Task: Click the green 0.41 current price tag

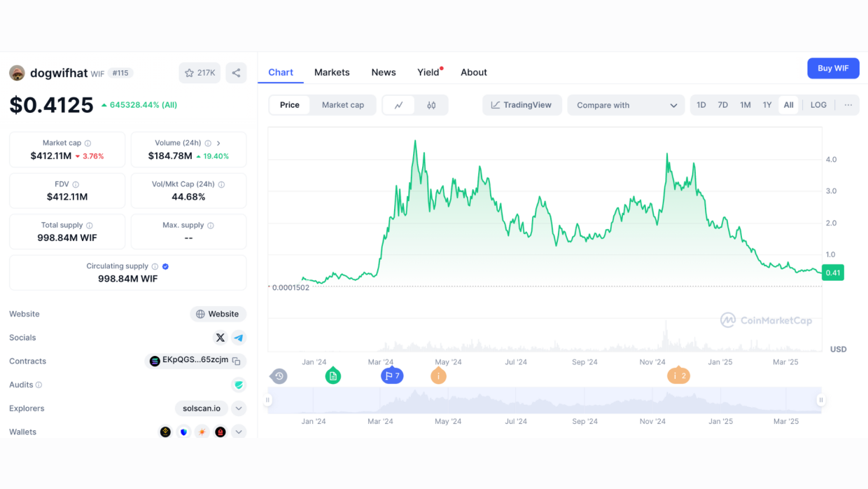Action: (x=833, y=273)
